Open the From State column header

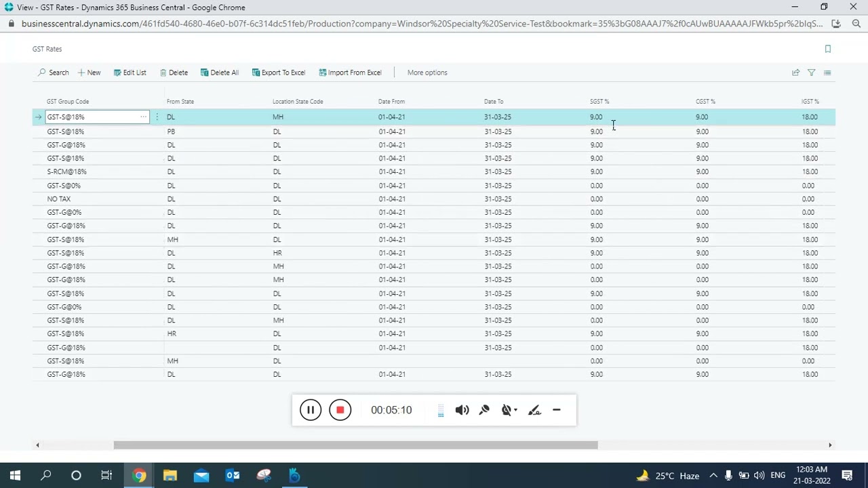coord(180,102)
